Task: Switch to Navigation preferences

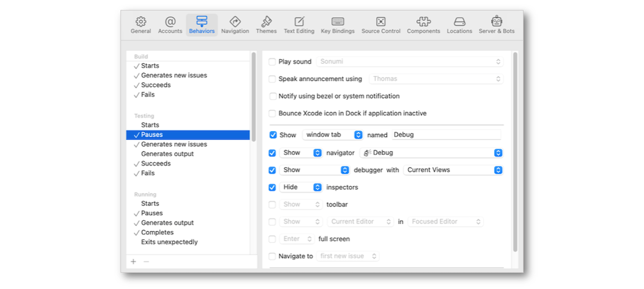Action: click(x=235, y=25)
